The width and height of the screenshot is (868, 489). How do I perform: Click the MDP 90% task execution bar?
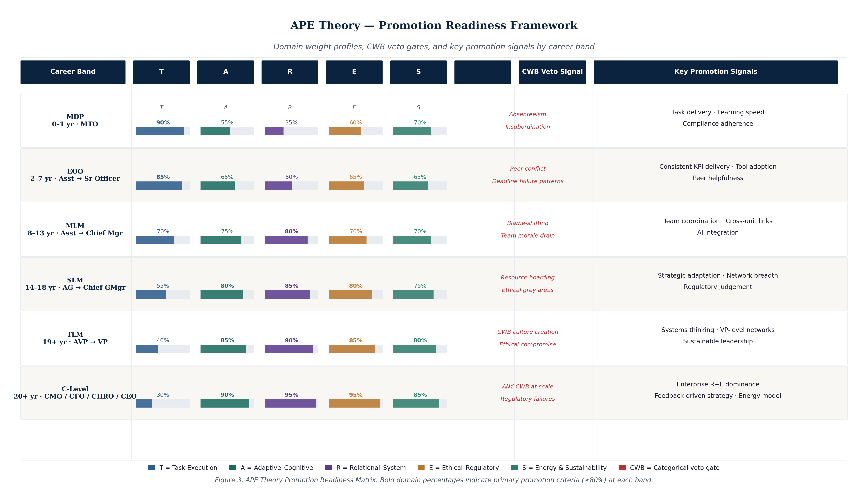[x=160, y=131]
